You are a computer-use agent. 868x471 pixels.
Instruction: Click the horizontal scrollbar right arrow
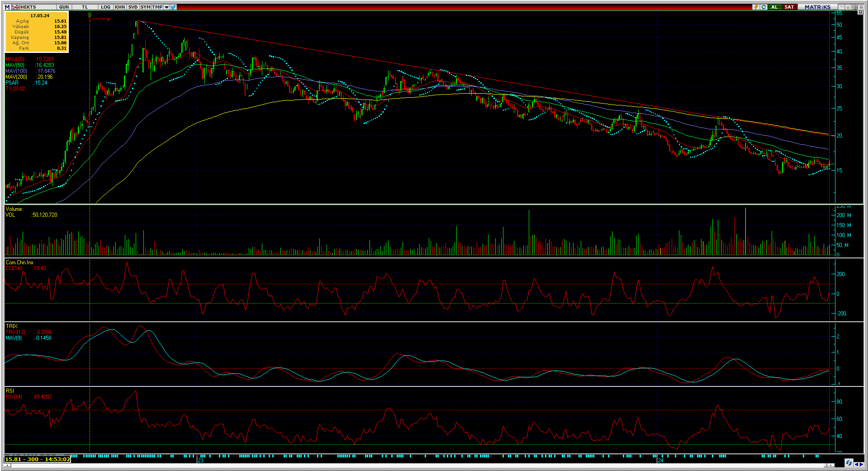pos(831,465)
